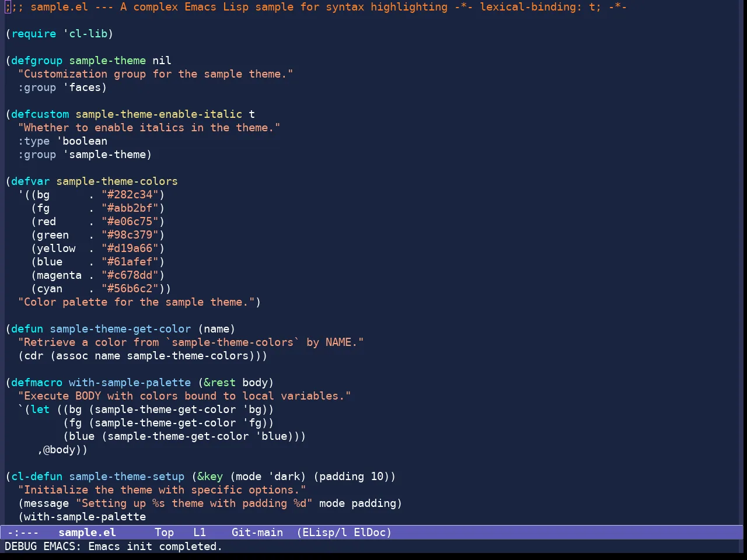
Task: Click the defun keyword
Action: [x=27, y=329]
